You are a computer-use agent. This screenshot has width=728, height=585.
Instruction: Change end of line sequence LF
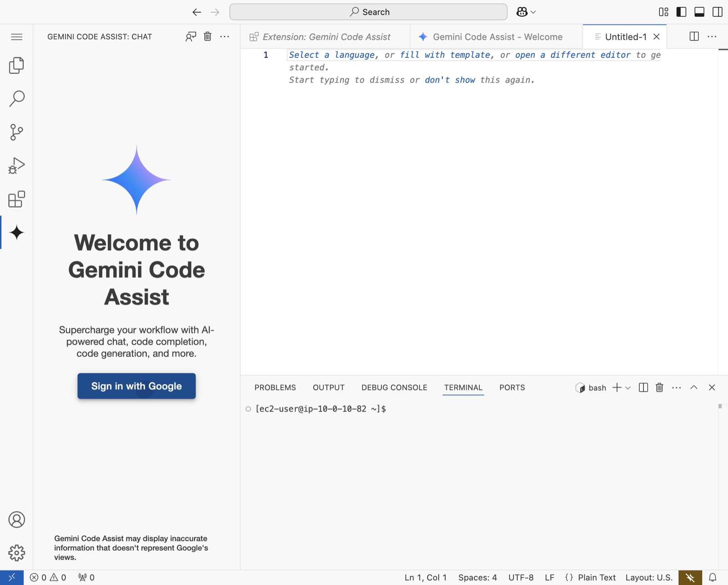tap(550, 577)
